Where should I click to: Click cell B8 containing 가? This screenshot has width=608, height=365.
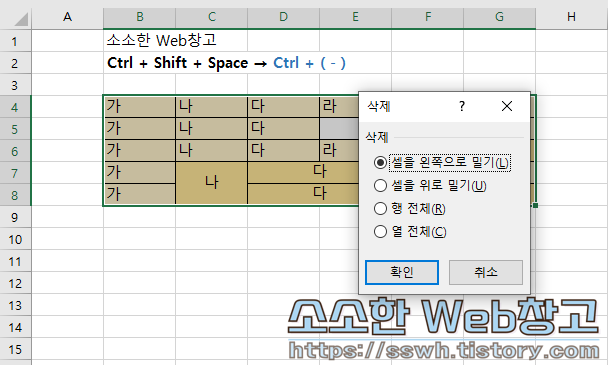pyautogui.click(x=140, y=194)
